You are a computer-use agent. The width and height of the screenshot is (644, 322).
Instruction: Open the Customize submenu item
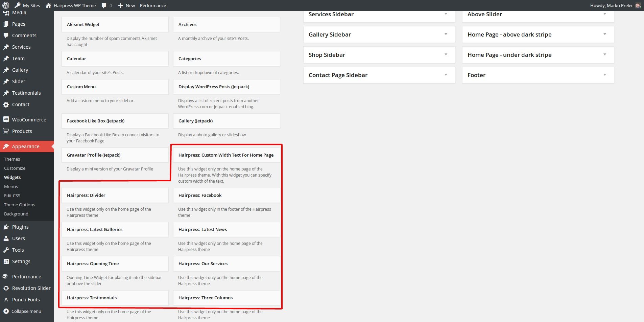[x=15, y=168]
